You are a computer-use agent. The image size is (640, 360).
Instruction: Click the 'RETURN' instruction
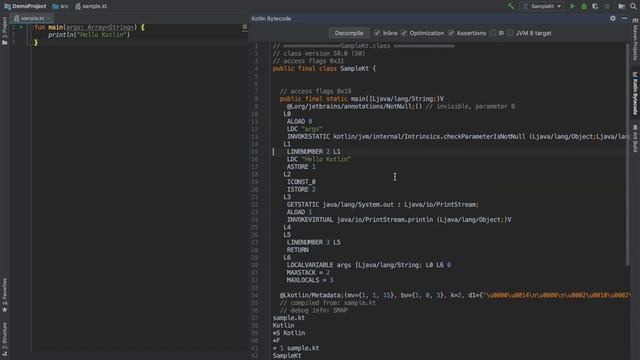click(298, 250)
